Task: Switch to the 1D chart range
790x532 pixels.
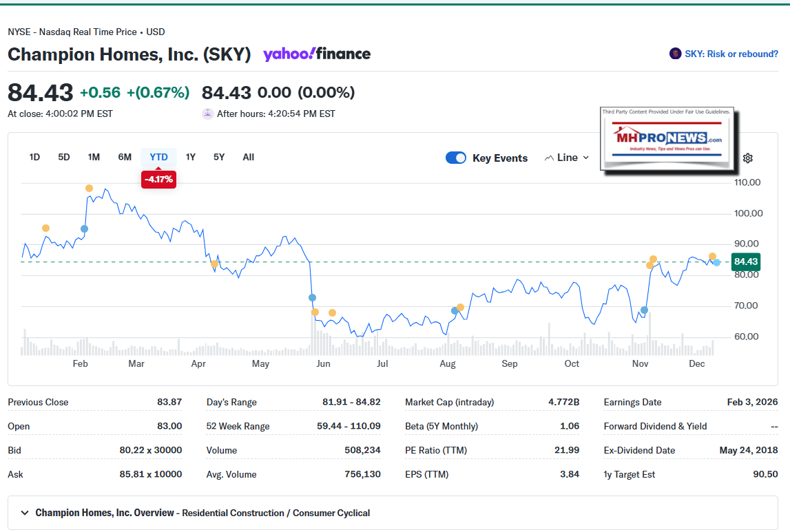Action: pyautogui.click(x=34, y=157)
